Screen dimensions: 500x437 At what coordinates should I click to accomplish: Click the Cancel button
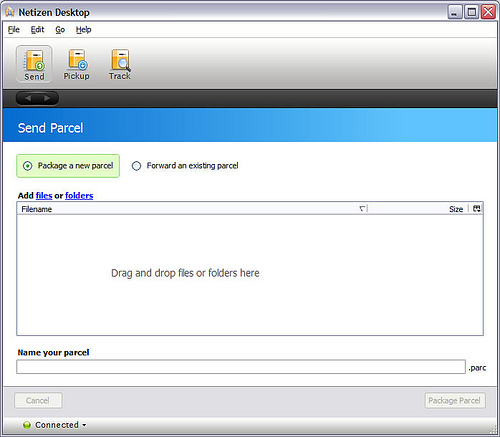38,400
